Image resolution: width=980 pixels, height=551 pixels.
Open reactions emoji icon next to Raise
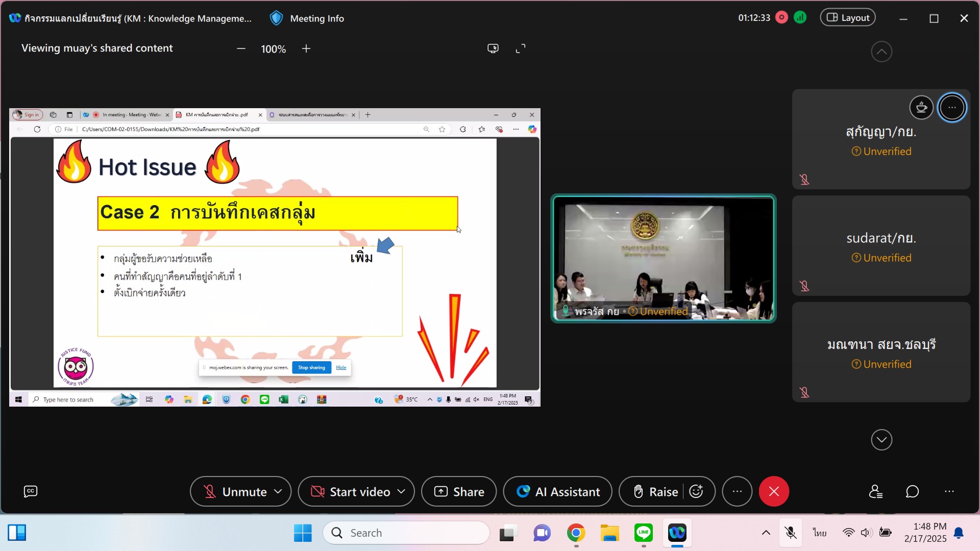click(696, 491)
